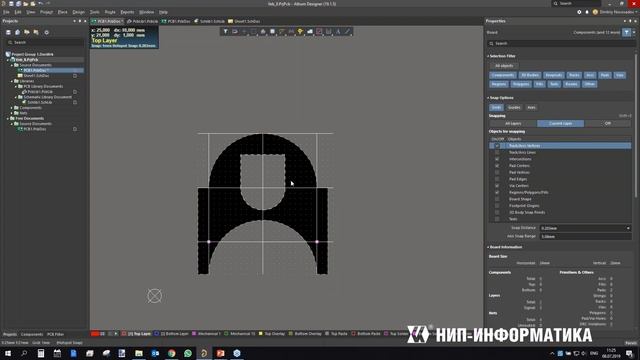
Task: Click the Mechanical 1 purple color swatch
Action: [194, 334]
